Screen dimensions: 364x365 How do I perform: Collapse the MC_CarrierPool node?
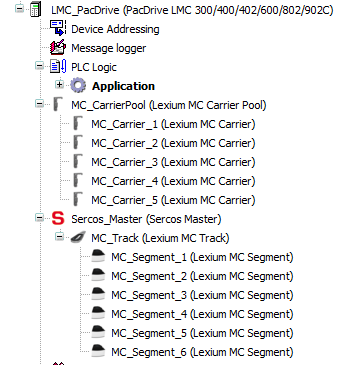[x=39, y=104]
